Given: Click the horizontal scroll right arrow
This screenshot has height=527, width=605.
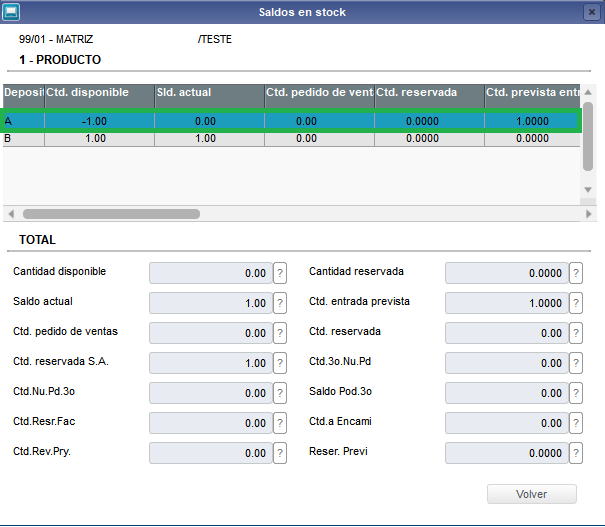Looking at the screenshot, I should pyautogui.click(x=588, y=214).
